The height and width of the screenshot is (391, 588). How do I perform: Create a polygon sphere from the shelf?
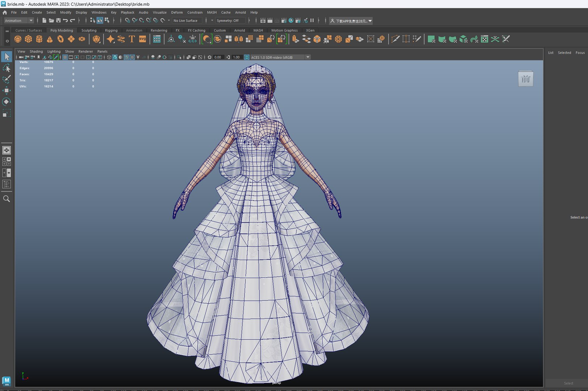[x=18, y=39]
